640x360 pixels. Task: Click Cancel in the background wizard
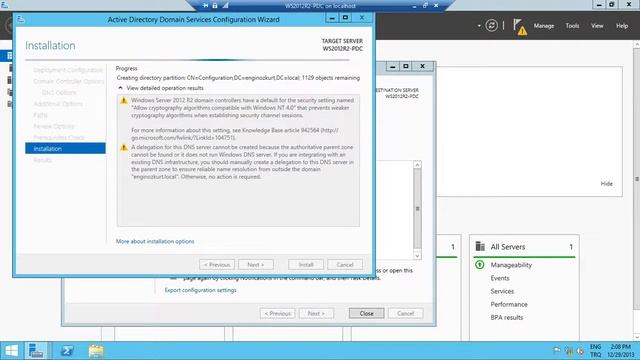coord(405,313)
